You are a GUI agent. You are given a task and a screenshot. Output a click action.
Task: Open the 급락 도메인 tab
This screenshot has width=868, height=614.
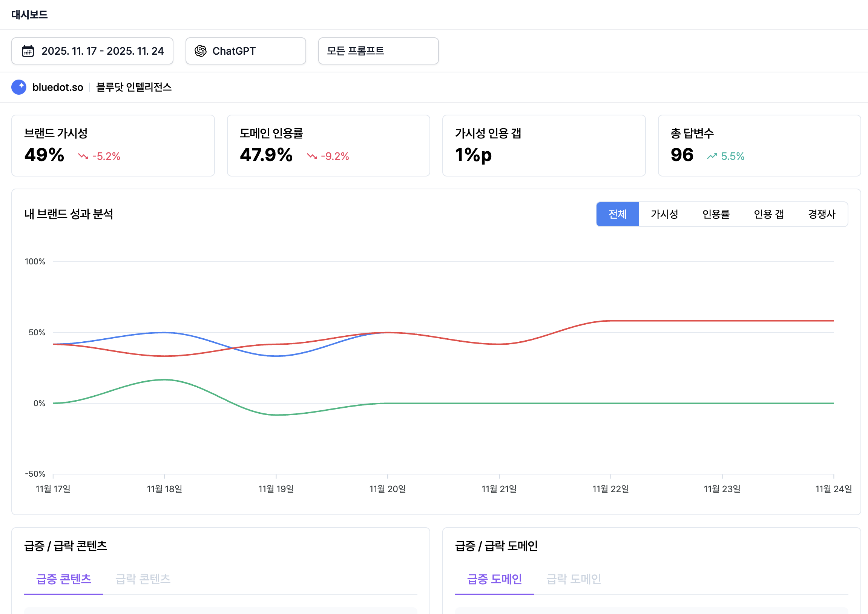[x=574, y=579]
